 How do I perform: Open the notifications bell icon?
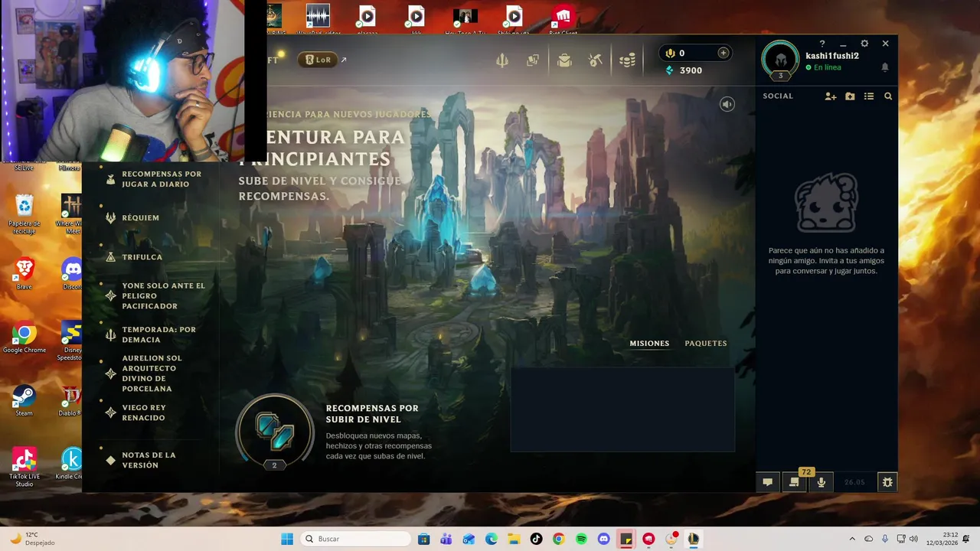[x=885, y=67]
